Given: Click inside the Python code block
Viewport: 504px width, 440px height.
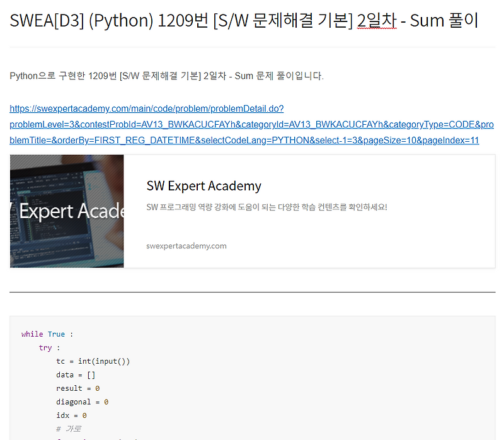Looking at the screenshot, I should tap(252, 378).
